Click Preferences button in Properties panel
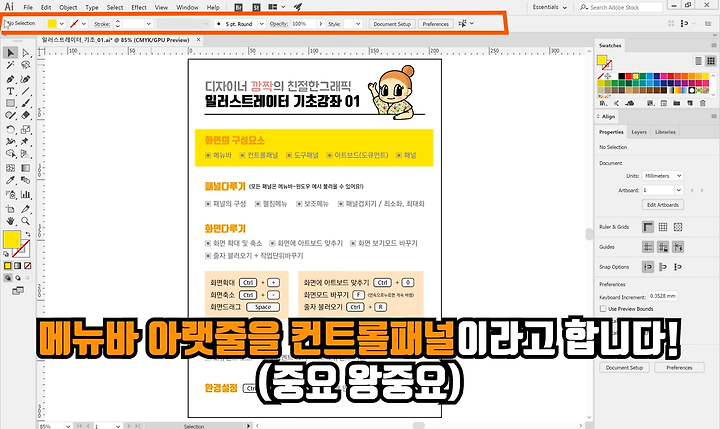Image resolution: width=720 pixels, height=429 pixels. tap(679, 368)
